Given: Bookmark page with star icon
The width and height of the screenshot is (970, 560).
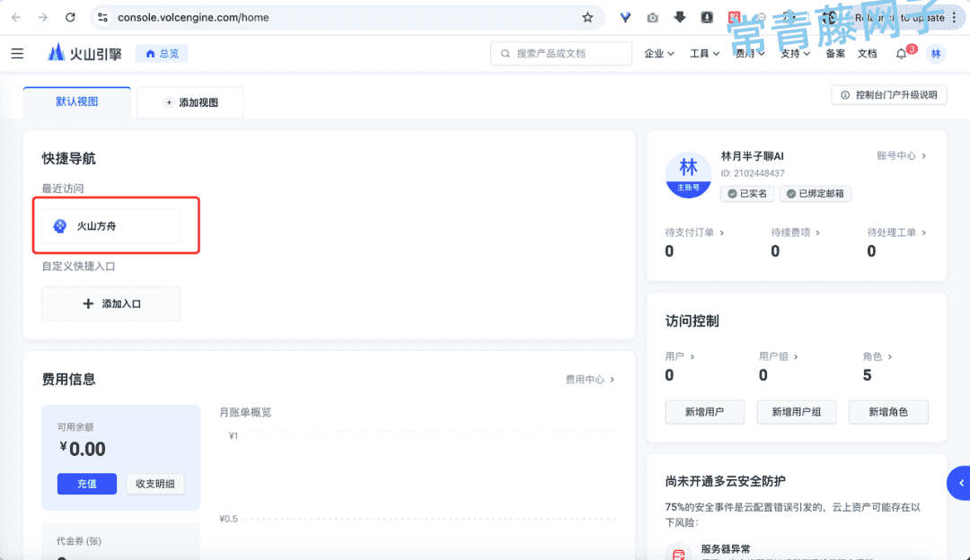Looking at the screenshot, I should pyautogui.click(x=587, y=17).
